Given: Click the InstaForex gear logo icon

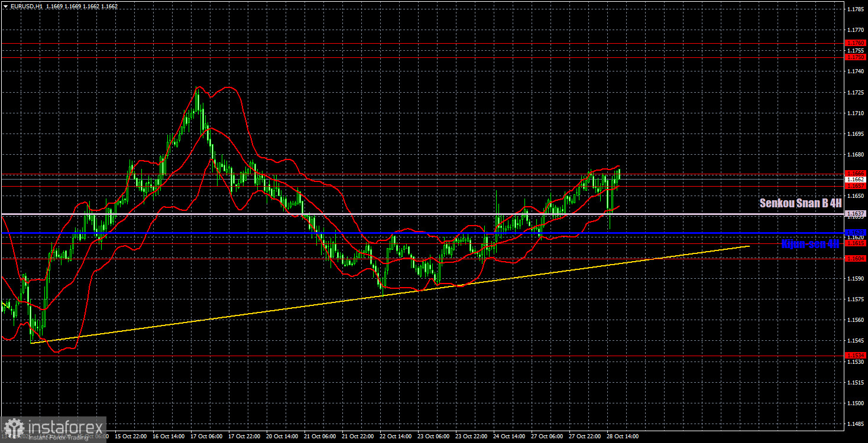Looking at the screenshot, I should tap(15, 427).
